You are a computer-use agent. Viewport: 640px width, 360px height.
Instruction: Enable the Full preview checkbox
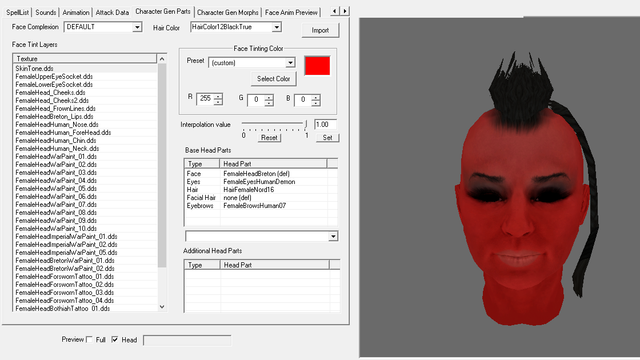pyautogui.click(x=89, y=339)
